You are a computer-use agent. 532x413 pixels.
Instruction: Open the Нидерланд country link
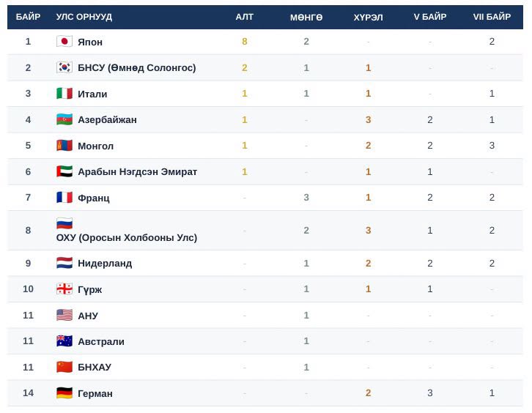pos(105,264)
